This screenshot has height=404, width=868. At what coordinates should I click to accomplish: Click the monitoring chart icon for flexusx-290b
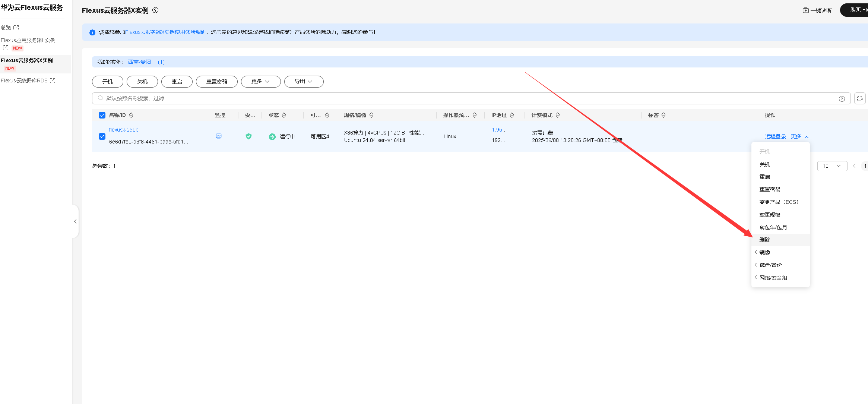coord(219,136)
